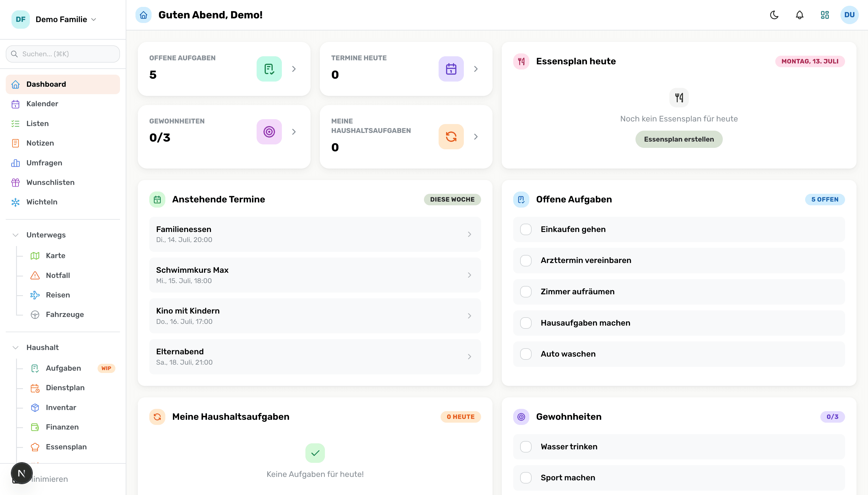Click the DIESE WOCHE badge
The width and height of the screenshot is (868, 495).
click(x=452, y=199)
